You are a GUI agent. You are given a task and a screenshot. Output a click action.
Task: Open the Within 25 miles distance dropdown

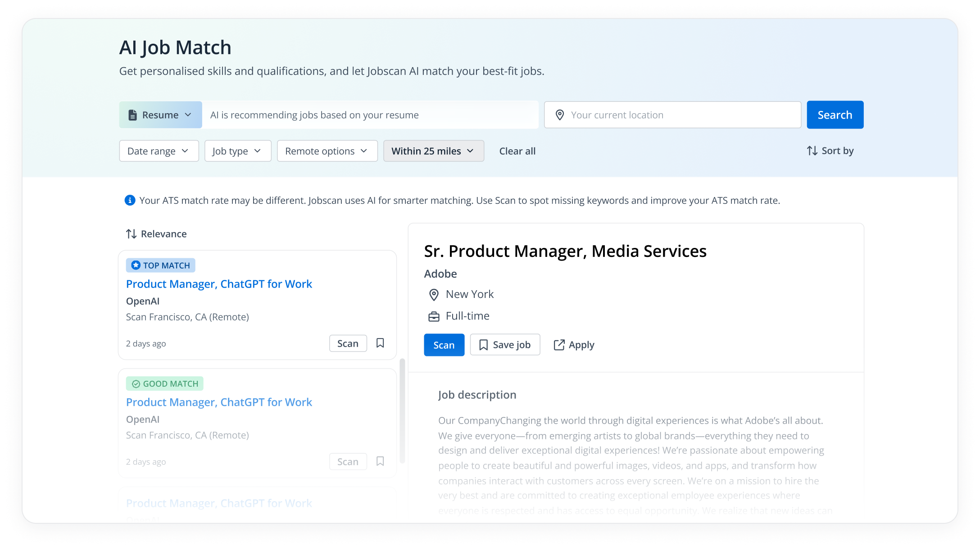point(434,151)
